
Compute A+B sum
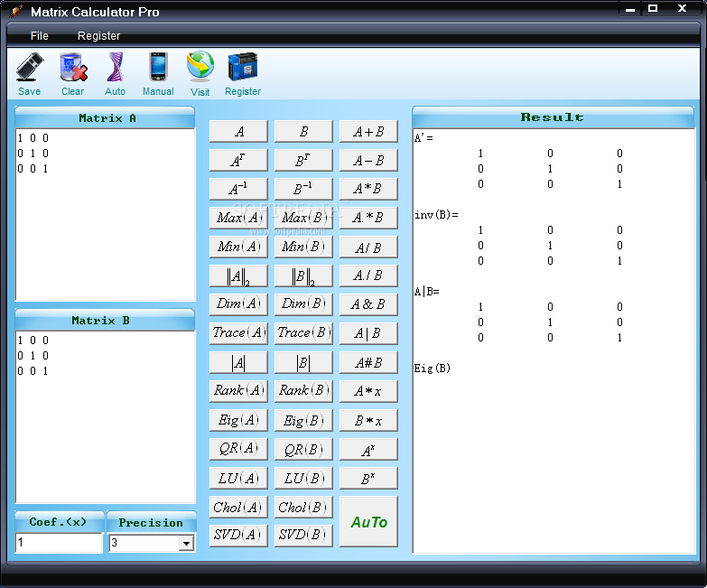coord(368,131)
